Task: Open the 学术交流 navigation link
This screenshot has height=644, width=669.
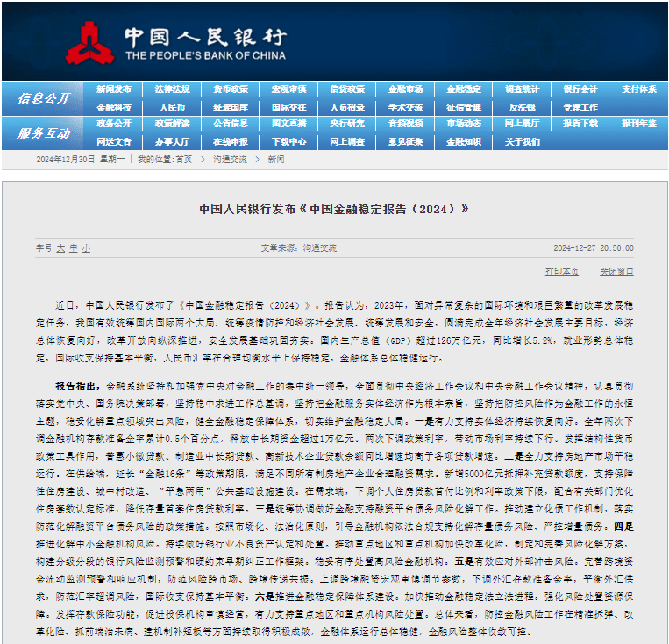Action: point(405,108)
